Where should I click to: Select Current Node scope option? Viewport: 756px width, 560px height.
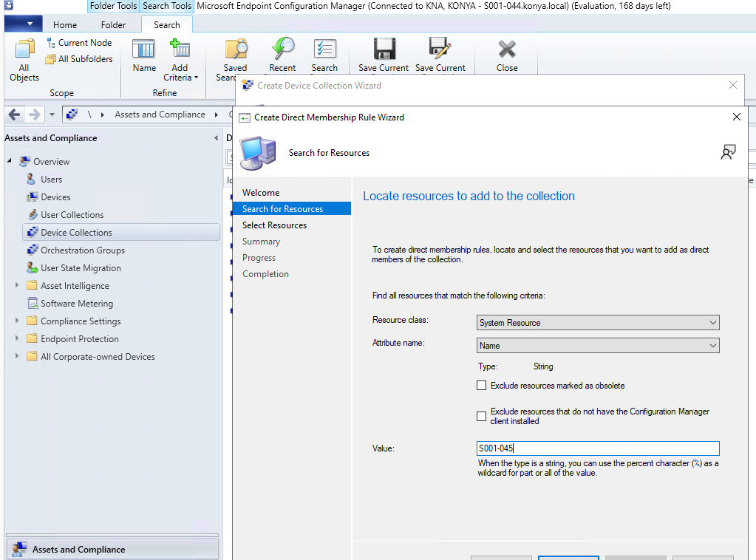tap(80, 43)
